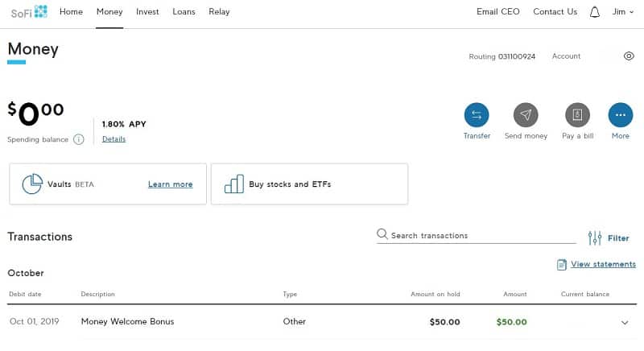
Task: Open the Loans tab
Action: (x=184, y=12)
